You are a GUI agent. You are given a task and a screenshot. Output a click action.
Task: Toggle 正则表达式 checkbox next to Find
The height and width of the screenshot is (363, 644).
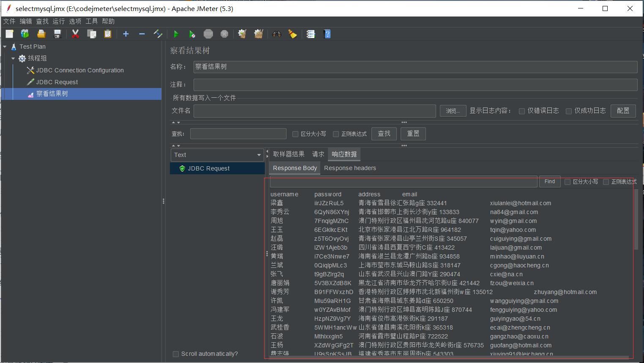606,182
